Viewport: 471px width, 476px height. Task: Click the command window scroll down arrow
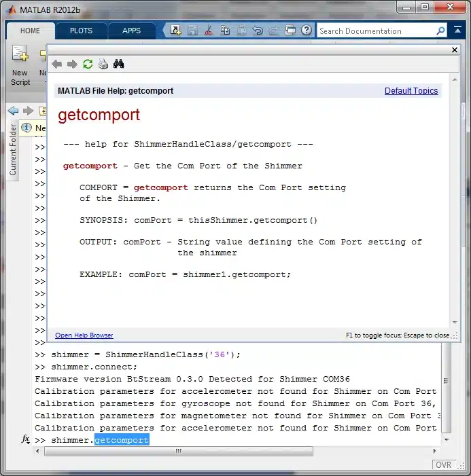447,439
